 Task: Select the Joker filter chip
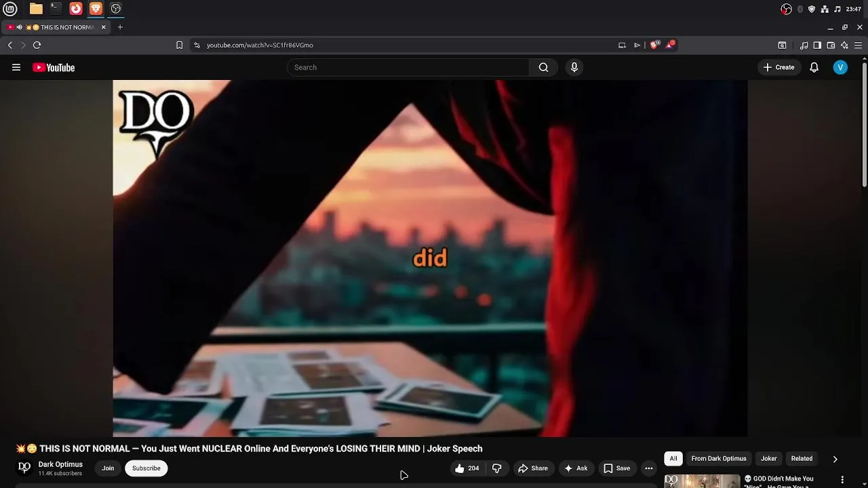tap(769, 458)
